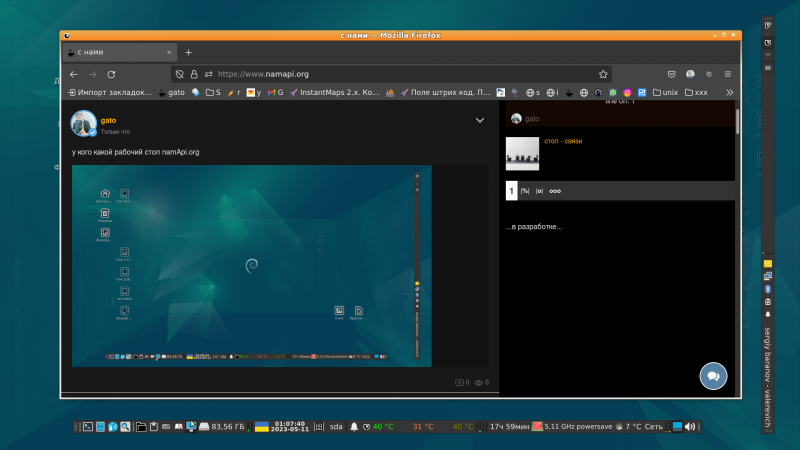Reload the page in Firefox

(111, 74)
